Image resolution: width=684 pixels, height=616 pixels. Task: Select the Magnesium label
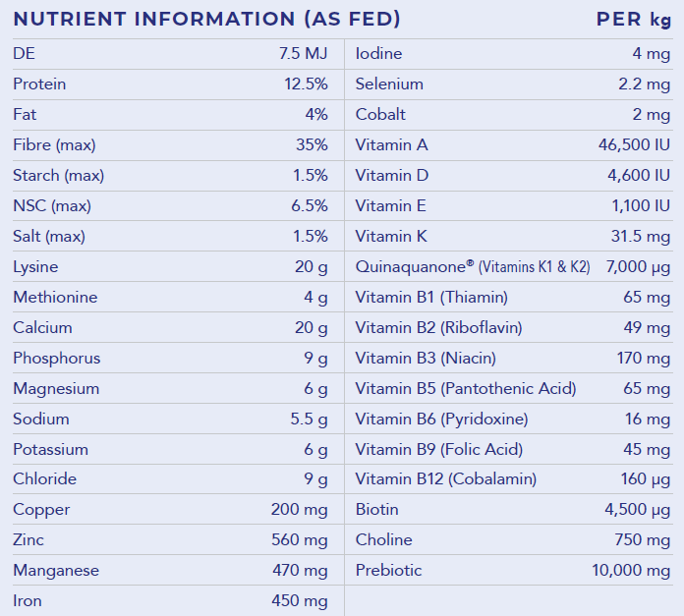[x=56, y=389]
